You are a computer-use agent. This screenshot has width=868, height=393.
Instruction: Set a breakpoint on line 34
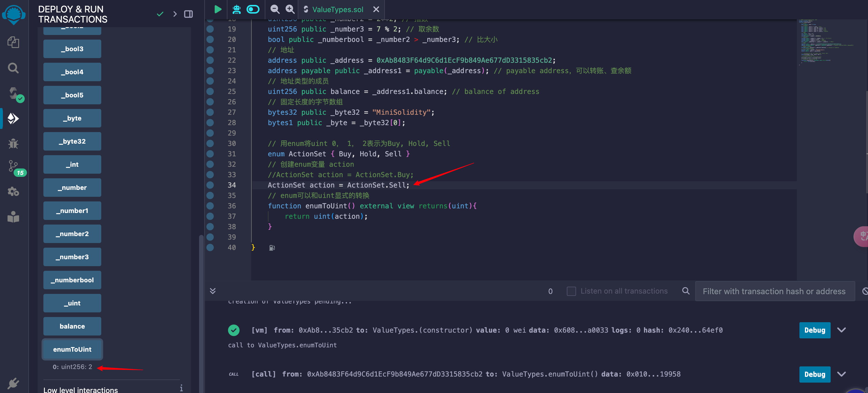[x=210, y=185]
